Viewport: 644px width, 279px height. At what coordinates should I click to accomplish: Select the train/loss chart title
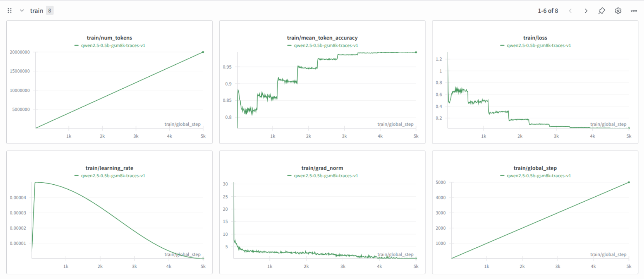coord(535,38)
